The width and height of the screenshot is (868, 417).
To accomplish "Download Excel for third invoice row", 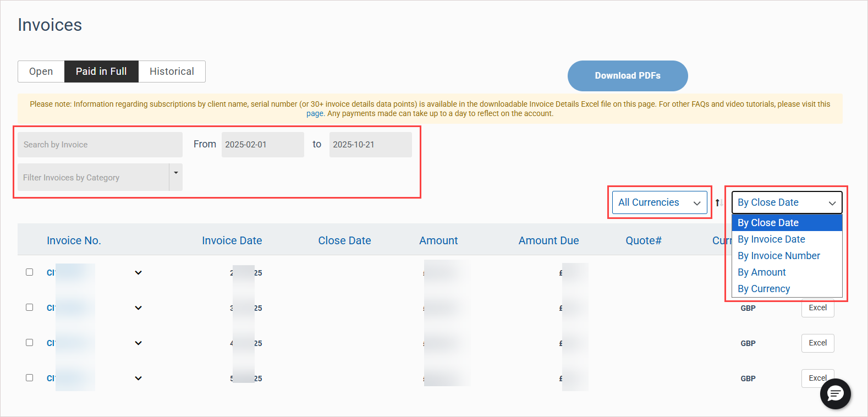I will coord(817,343).
